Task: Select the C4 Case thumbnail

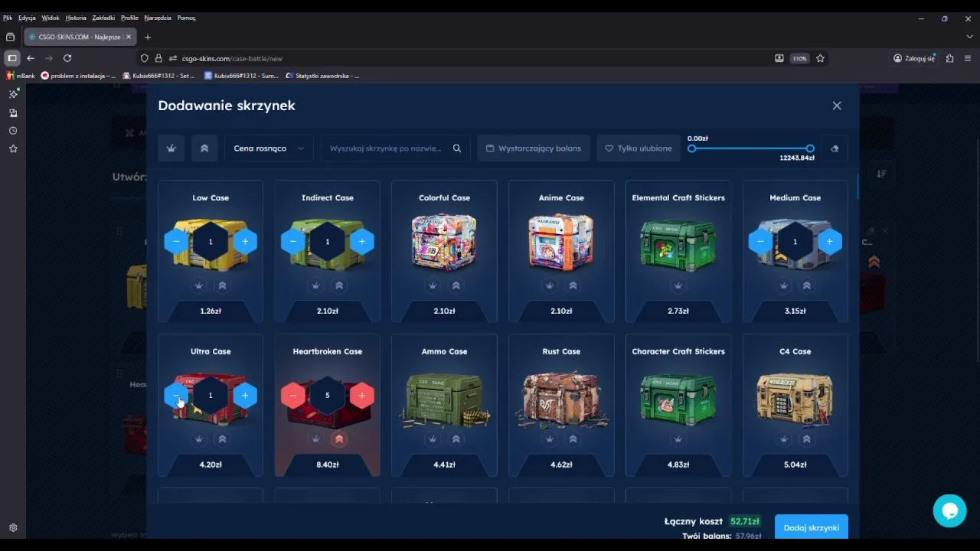Action: tap(795, 398)
